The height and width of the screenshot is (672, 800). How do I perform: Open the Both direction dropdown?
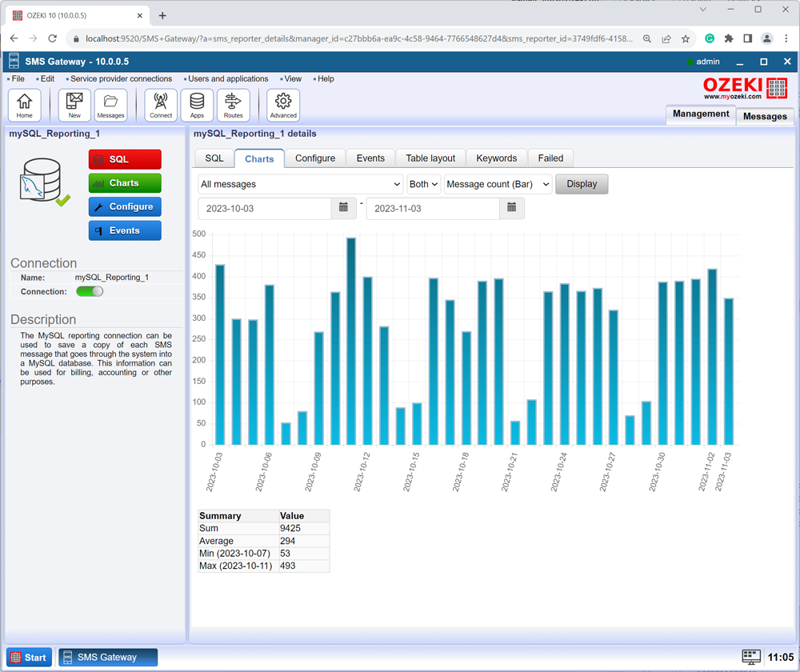[x=423, y=184]
